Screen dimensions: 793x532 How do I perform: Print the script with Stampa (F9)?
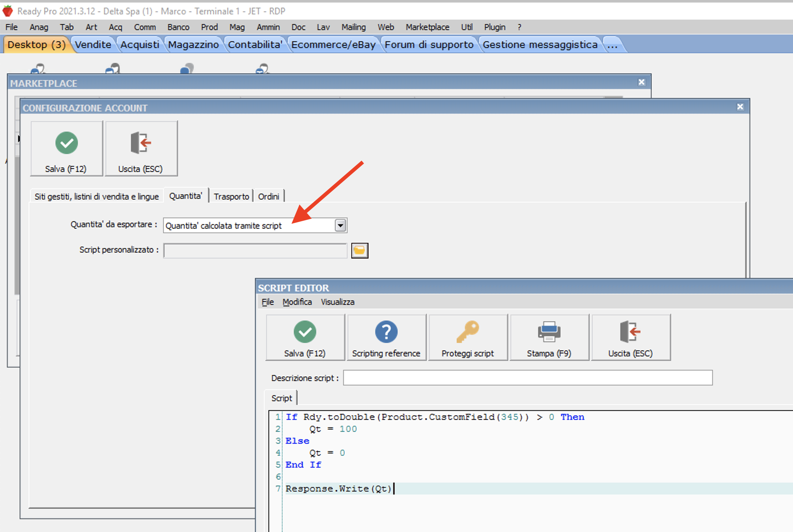(549, 337)
